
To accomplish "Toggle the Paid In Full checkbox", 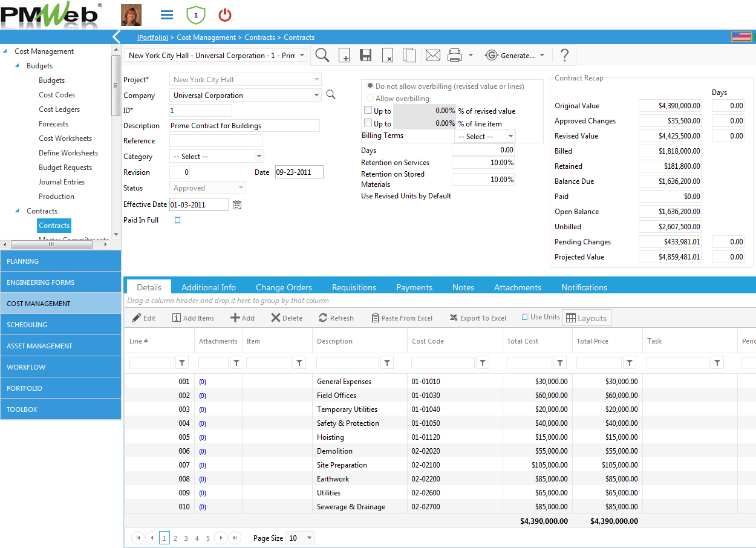I will [177, 220].
